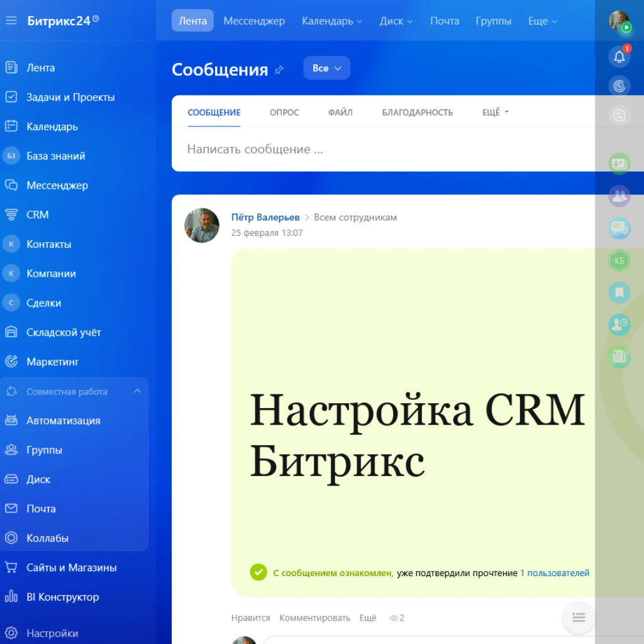
Task: Click Комментировать under the post
Action: [315, 618]
